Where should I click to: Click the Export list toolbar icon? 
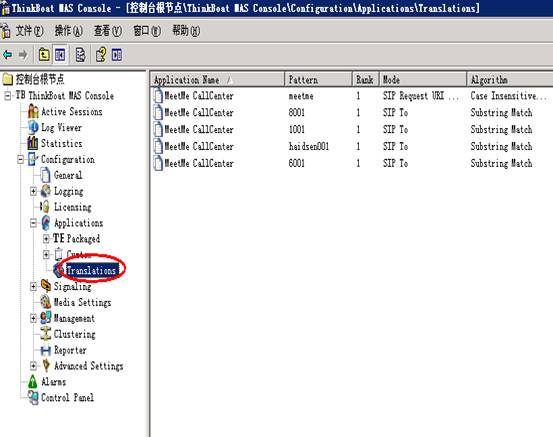point(80,55)
